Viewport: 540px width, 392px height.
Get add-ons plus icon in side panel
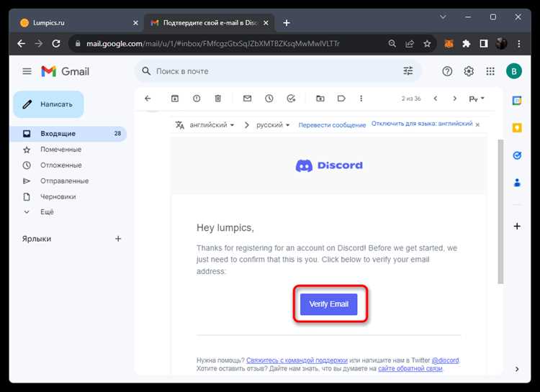click(517, 226)
